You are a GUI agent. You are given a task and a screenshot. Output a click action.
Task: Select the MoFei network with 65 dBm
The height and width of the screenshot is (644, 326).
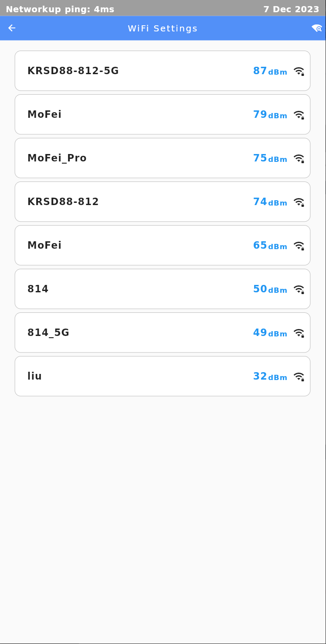point(44,245)
